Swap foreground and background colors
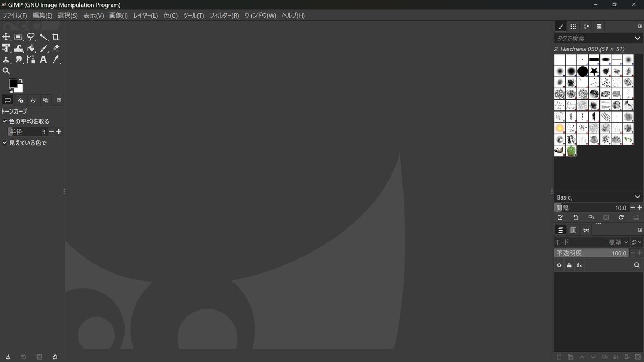Screen dimensions: 644x362 21,79
